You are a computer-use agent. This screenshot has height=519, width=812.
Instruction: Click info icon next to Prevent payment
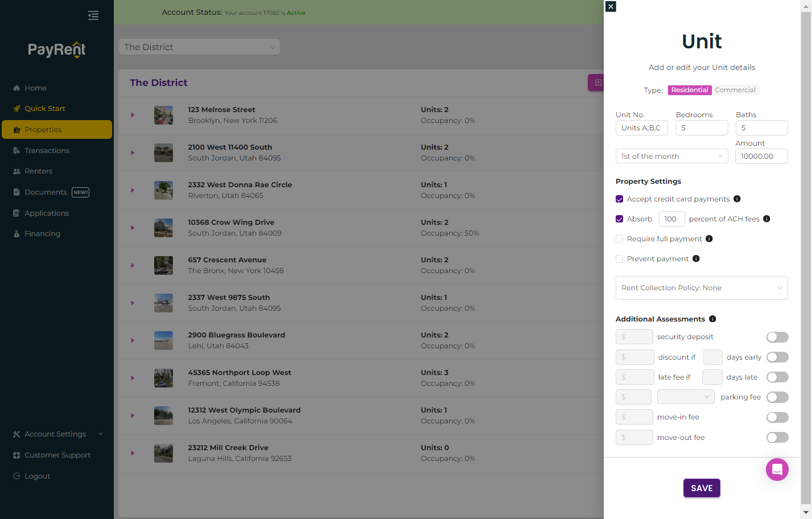coord(696,259)
